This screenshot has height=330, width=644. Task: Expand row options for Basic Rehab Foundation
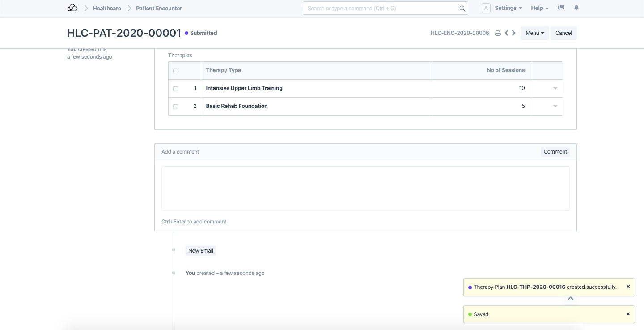coord(555,106)
